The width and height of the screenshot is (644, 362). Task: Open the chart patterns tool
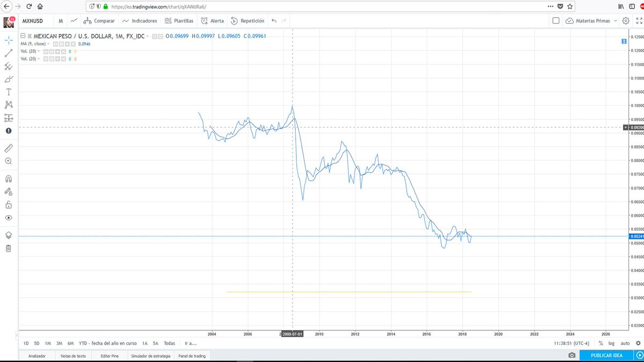point(9,105)
